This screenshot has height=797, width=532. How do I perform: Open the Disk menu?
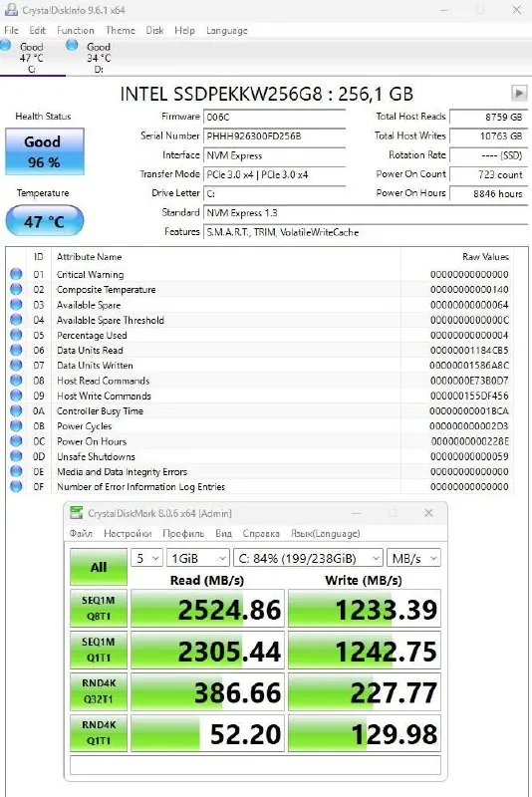tap(155, 31)
